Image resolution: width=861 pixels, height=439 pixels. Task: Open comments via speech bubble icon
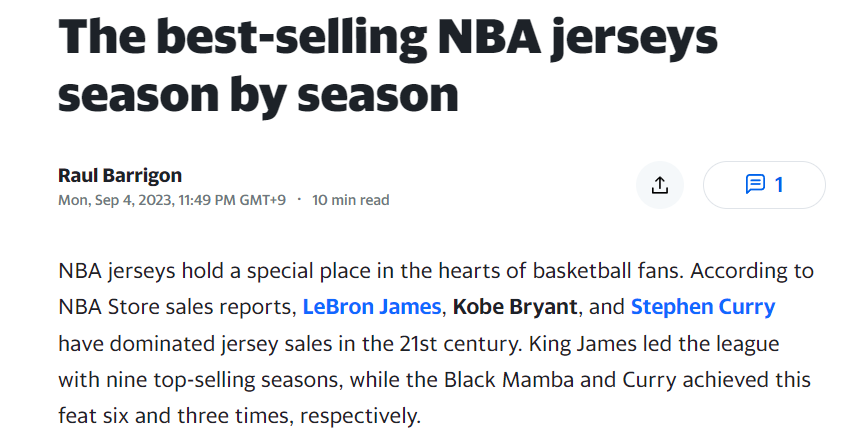755,185
